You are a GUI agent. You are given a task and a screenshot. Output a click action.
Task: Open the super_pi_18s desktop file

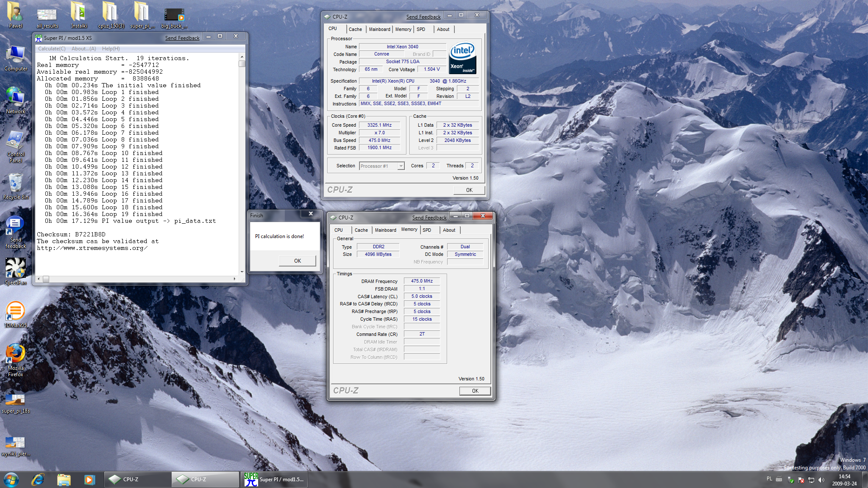(x=15, y=400)
